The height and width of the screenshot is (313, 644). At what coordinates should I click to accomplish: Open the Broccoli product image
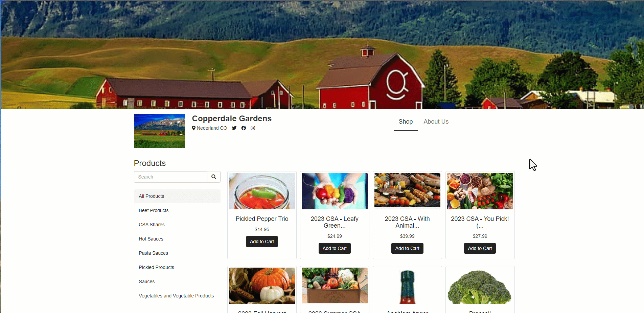480,286
